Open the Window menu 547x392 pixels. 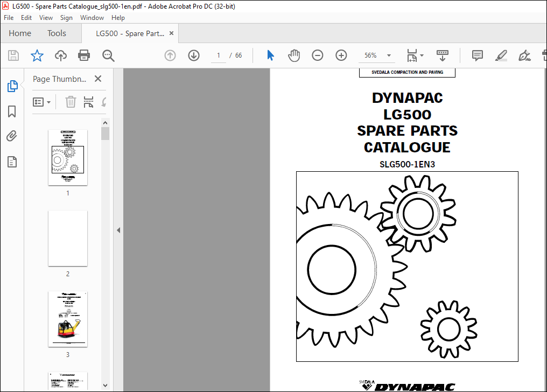coord(92,18)
